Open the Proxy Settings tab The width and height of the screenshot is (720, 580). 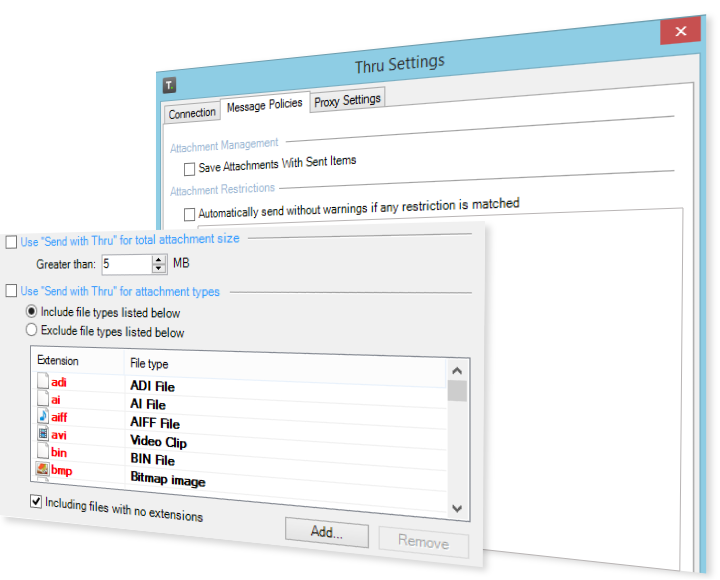tap(347, 100)
